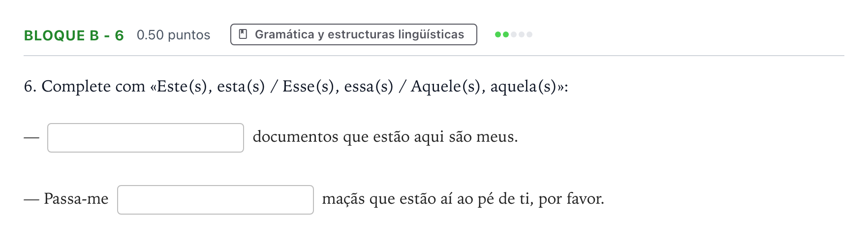This screenshot has width=868, height=252.
Task: Focus the blank before 'documentos que estão aqui'
Action: (146, 138)
